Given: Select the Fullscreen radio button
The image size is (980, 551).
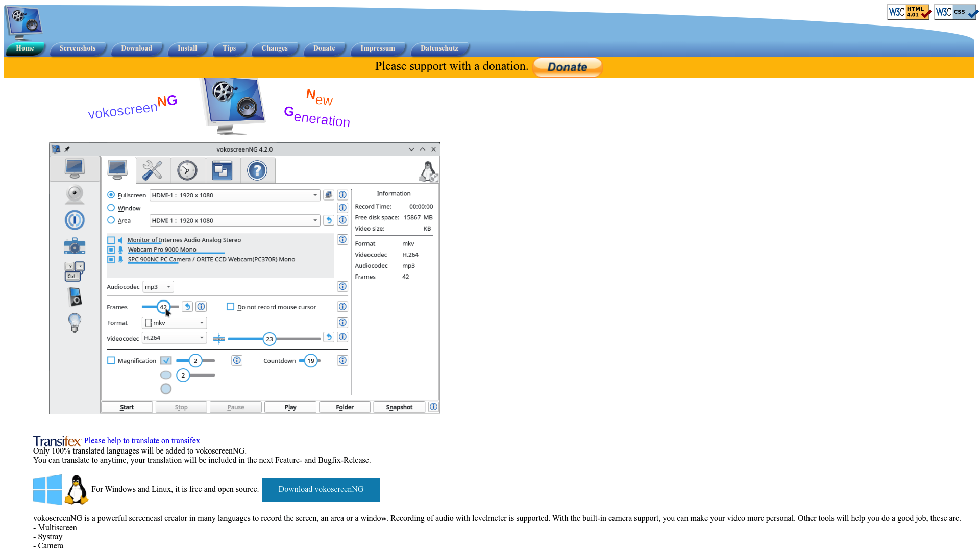Looking at the screenshot, I should tap(111, 195).
